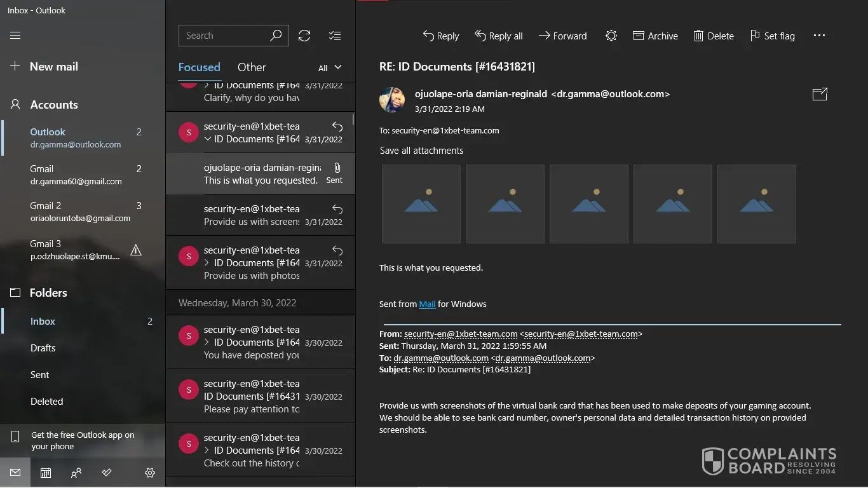The image size is (868, 488).
Task: Collapse the expanded ID Documents conversation
Action: 207,139
